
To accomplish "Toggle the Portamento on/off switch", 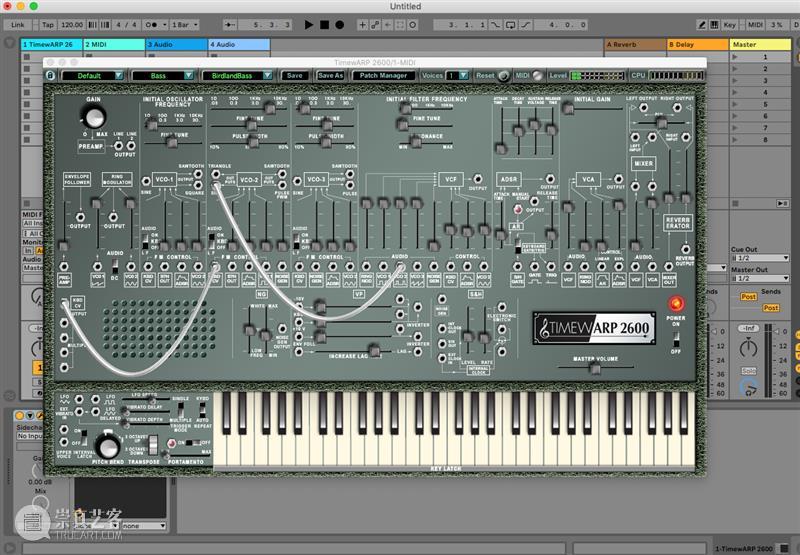I will 193,443.
